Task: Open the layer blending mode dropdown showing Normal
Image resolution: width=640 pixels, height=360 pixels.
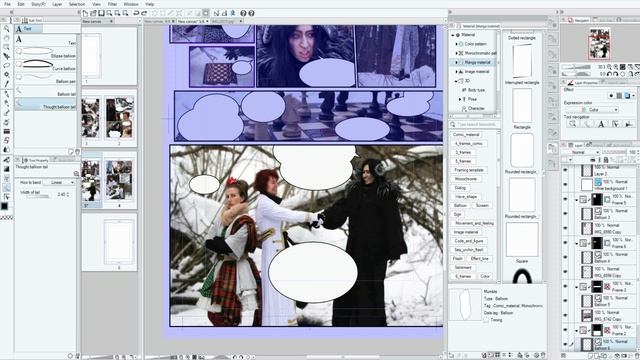Action: [586, 152]
